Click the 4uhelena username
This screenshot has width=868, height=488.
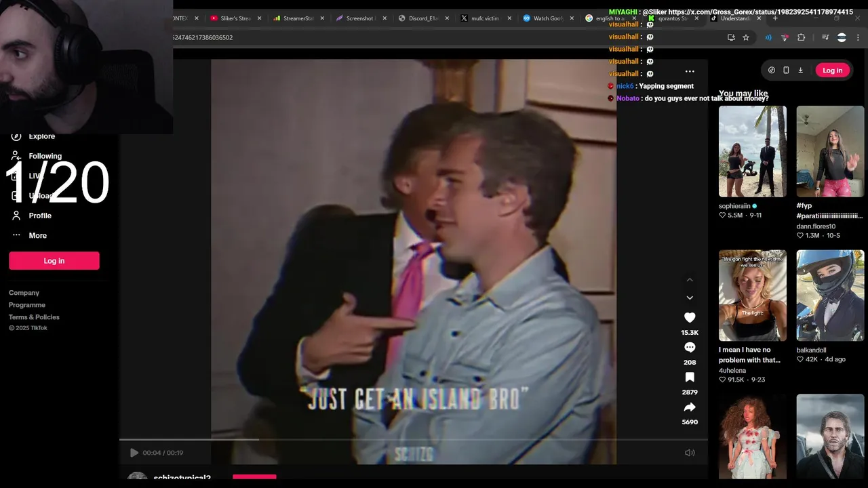[x=732, y=371]
